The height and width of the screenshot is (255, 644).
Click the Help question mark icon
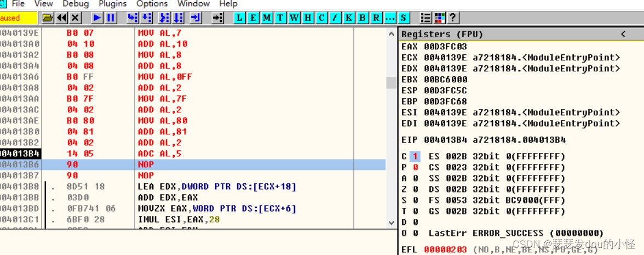click(453, 18)
